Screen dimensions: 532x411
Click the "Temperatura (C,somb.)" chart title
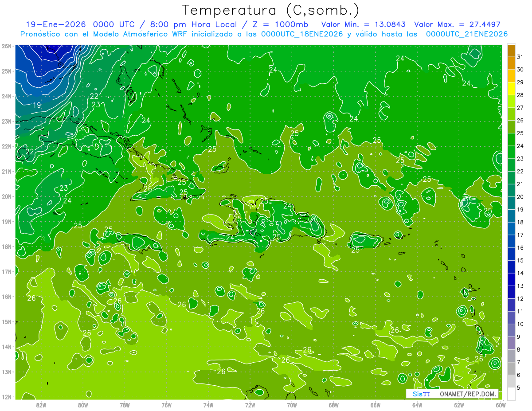[271, 10]
